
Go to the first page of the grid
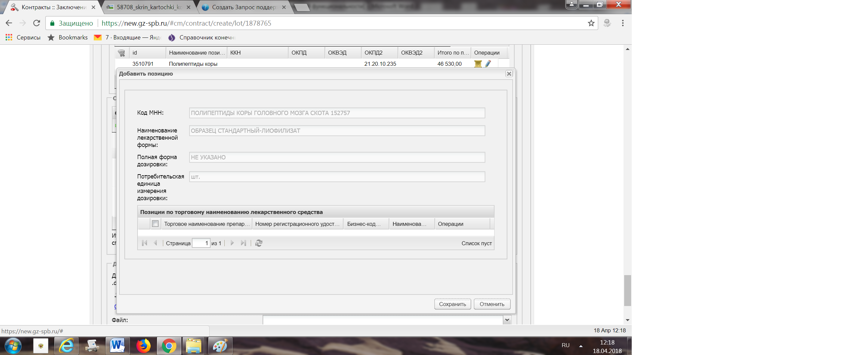(144, 243)
